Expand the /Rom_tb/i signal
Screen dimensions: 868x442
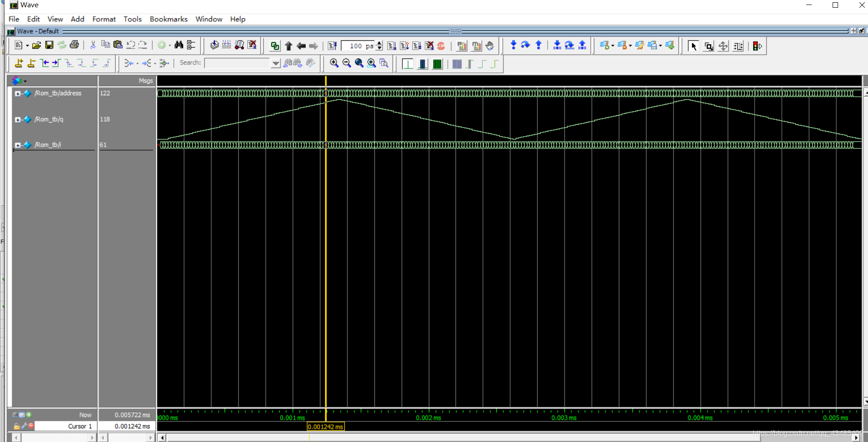pos(18,145)
